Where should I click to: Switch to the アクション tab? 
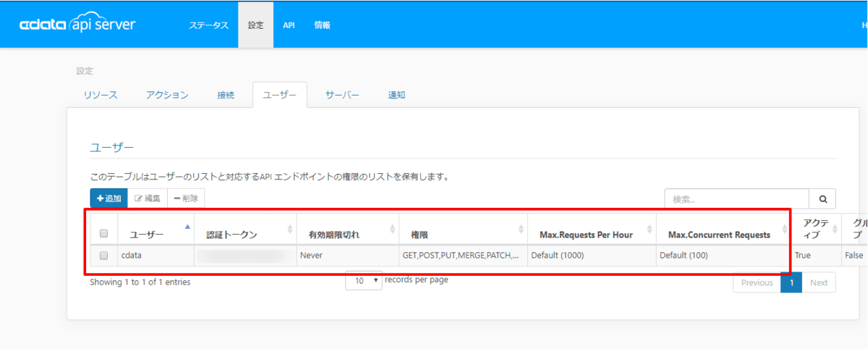167,95
